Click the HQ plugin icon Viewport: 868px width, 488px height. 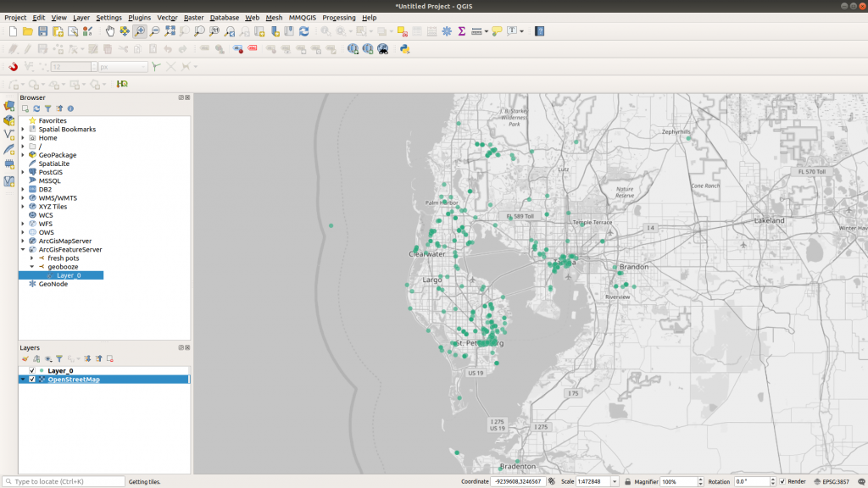122,84
